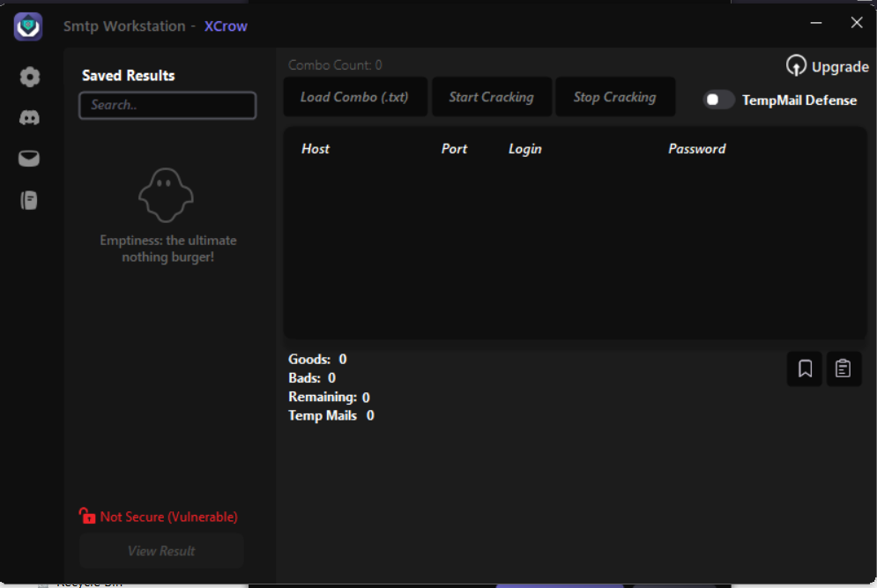877x588 pixels.
Task: Click the red unlocked padlock icon
Action: click(x=86, y=516)
